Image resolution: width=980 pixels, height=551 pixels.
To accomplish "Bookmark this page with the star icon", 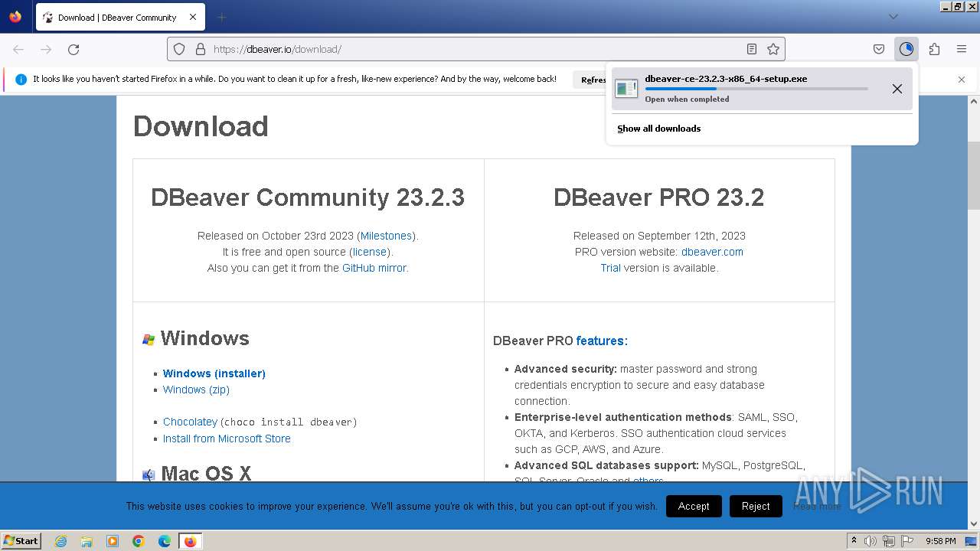I will coord(773,49).
